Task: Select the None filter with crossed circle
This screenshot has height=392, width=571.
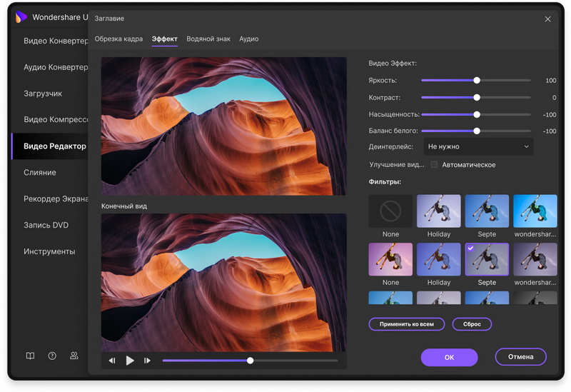Action: [x=390, y=211]
